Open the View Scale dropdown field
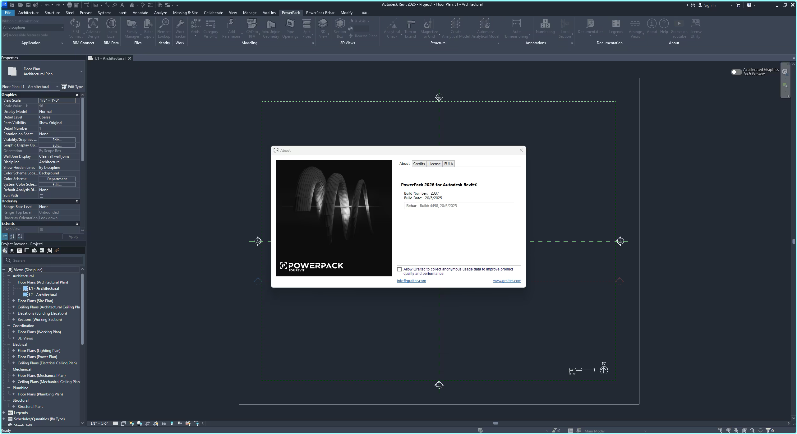Screen dimensions: 797x434 (x=58, y=101)
